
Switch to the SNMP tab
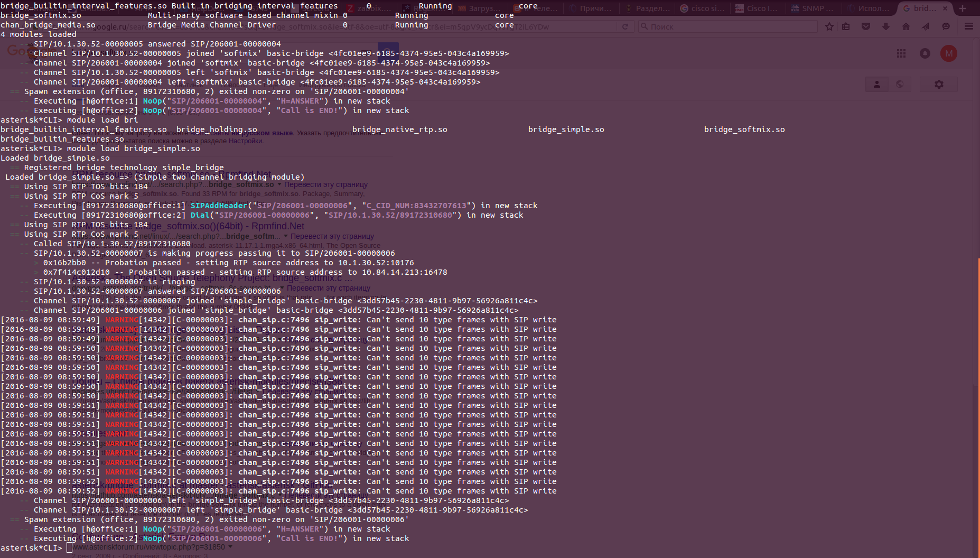813,8
